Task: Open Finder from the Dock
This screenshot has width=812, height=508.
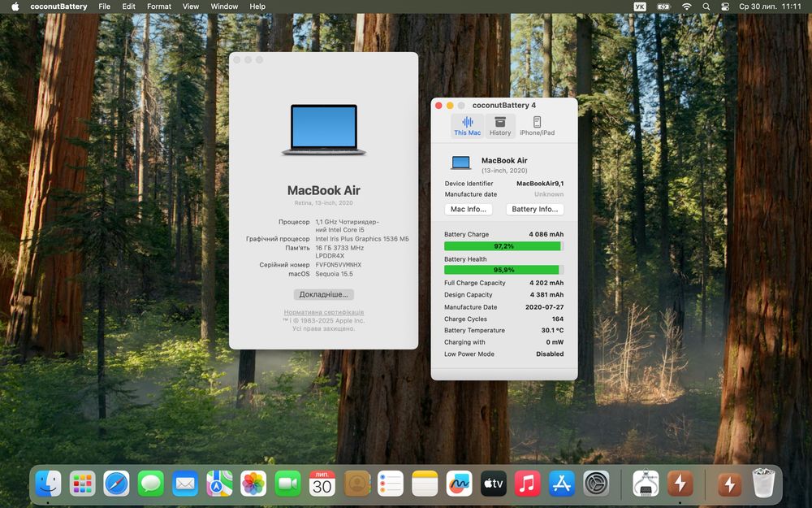Action: tap(48, 484)
